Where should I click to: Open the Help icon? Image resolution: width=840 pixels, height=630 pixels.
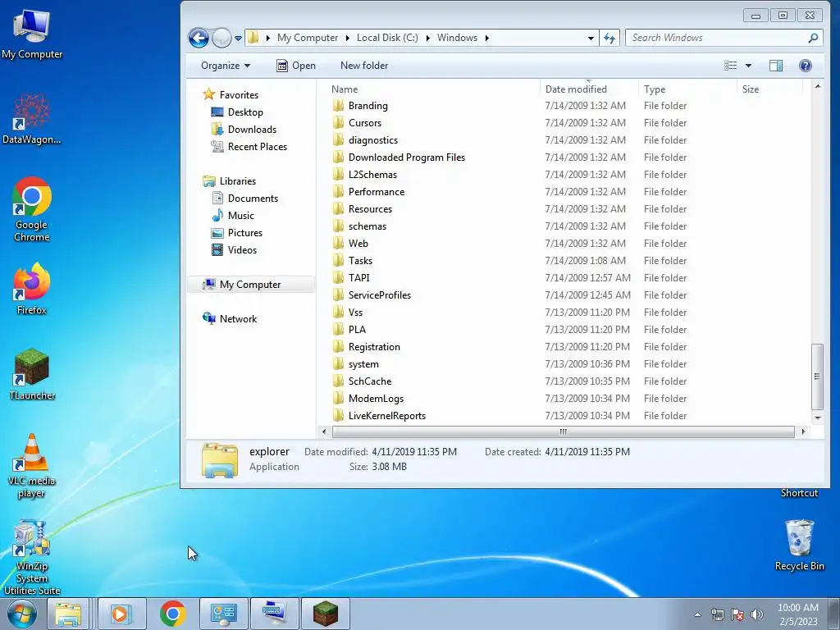(806, 66)
